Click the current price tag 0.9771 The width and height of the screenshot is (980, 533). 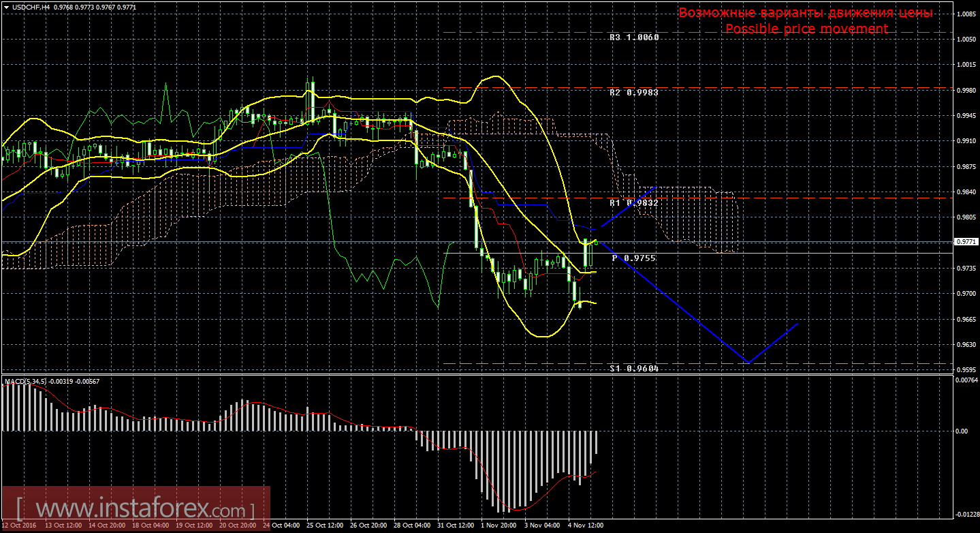click(966, 241)
